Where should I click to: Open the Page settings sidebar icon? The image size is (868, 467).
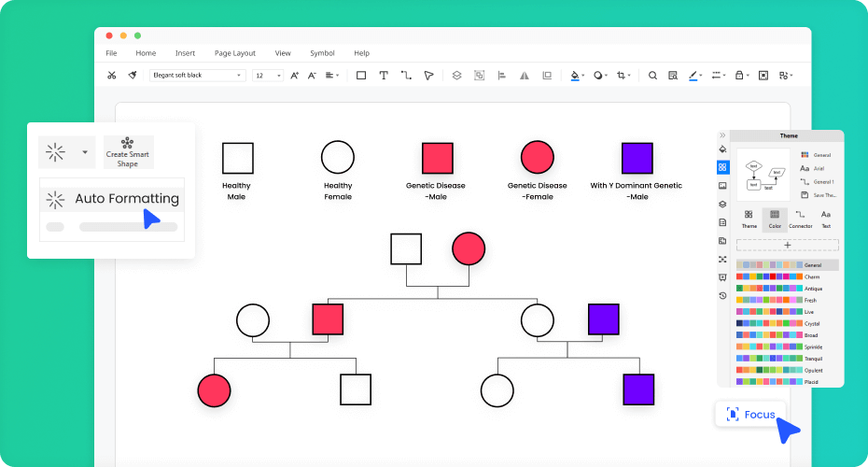[x=722, y=222]
